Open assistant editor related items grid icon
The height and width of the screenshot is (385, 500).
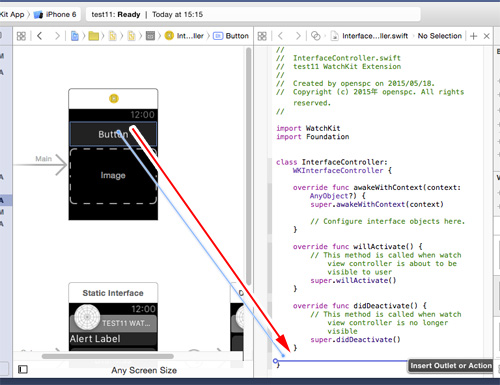click(x=262, y=36)
